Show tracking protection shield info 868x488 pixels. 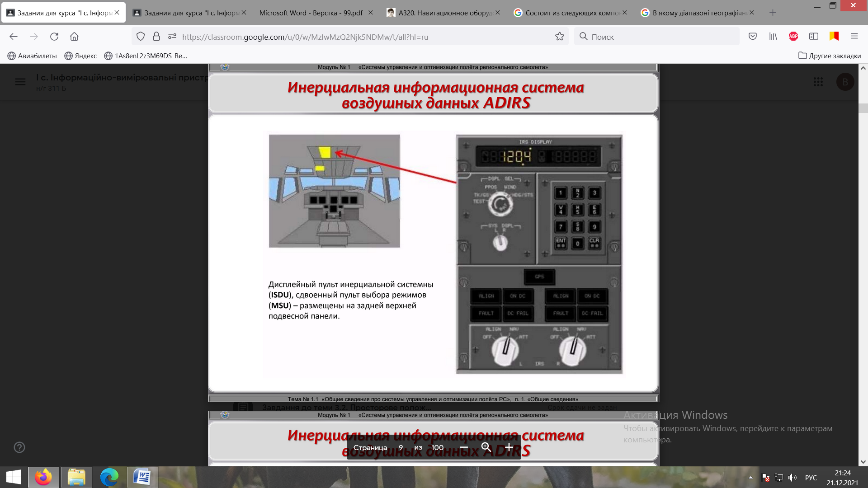tap(141, 37)
